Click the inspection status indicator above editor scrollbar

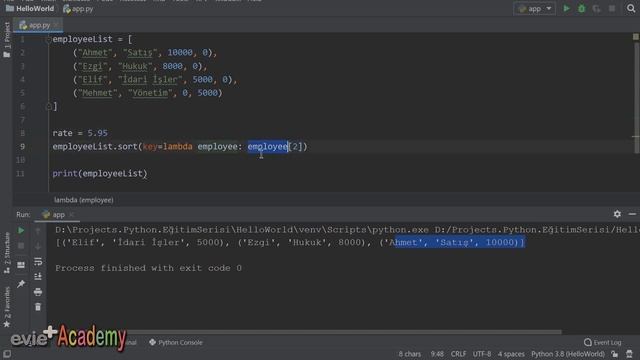[x=636, y=37]
